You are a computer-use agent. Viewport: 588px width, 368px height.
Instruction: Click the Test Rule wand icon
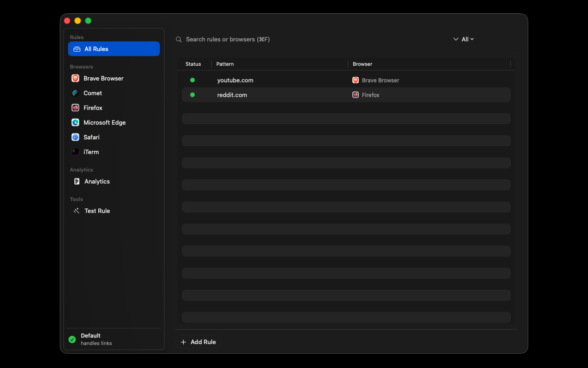(x=77, y=211)
